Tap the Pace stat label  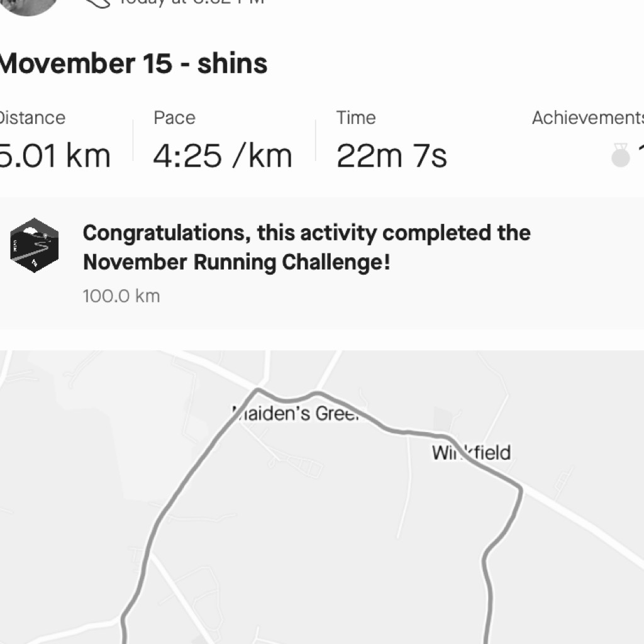click(x=175, y=118)
